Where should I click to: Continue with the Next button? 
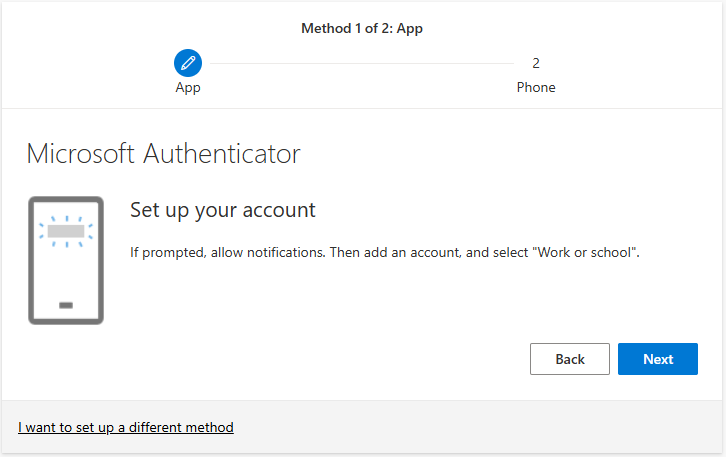657,359
